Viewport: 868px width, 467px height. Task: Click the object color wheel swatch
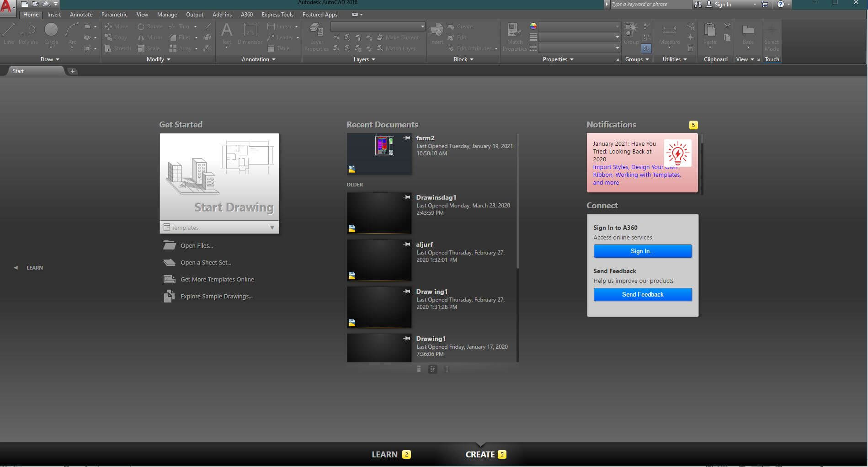(533, 26)
